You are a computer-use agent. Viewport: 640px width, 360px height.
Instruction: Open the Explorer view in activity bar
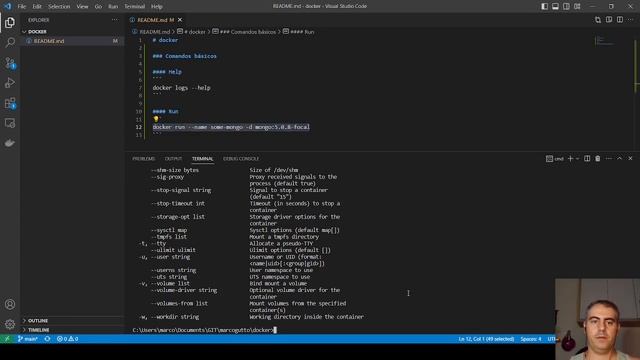click(x=10, y=22)
